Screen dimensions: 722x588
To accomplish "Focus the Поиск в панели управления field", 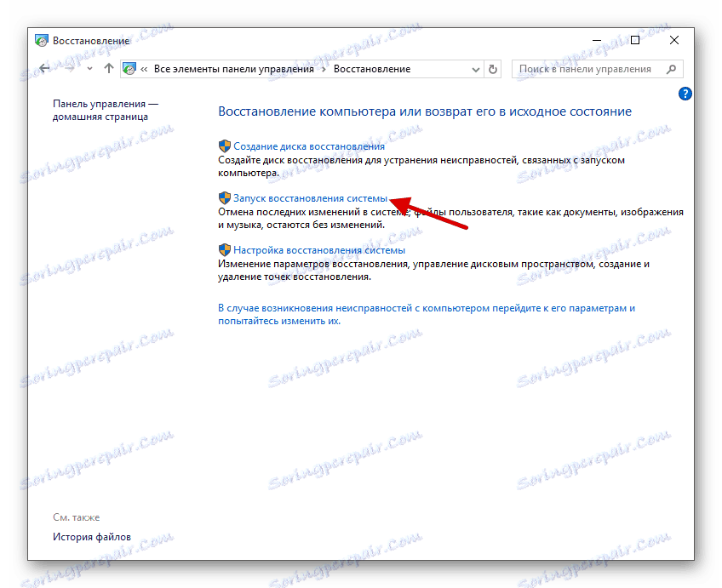I will click(597, 69).
